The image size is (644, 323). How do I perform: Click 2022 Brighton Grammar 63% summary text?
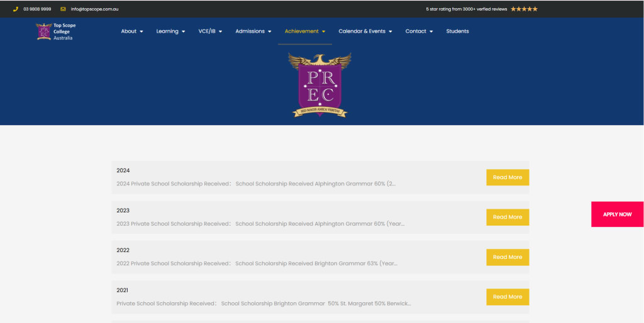[257, 263]
